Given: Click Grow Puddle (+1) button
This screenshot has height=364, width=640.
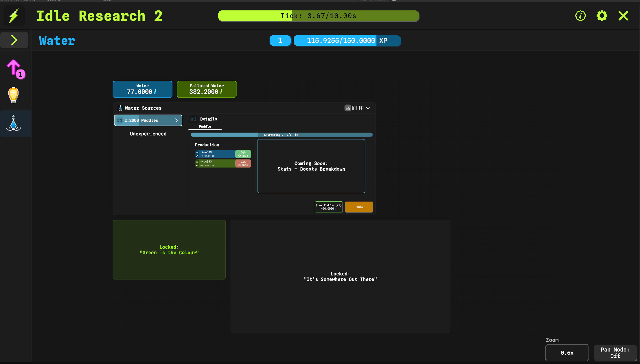Looking at the screenshot, I should (x=329, y=207).
